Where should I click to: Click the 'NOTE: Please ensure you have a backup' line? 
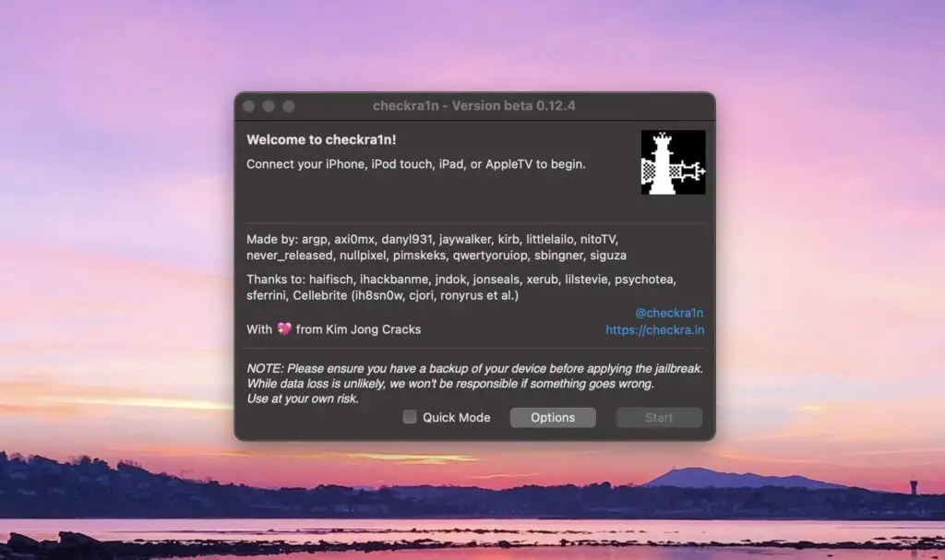[474, 368]
